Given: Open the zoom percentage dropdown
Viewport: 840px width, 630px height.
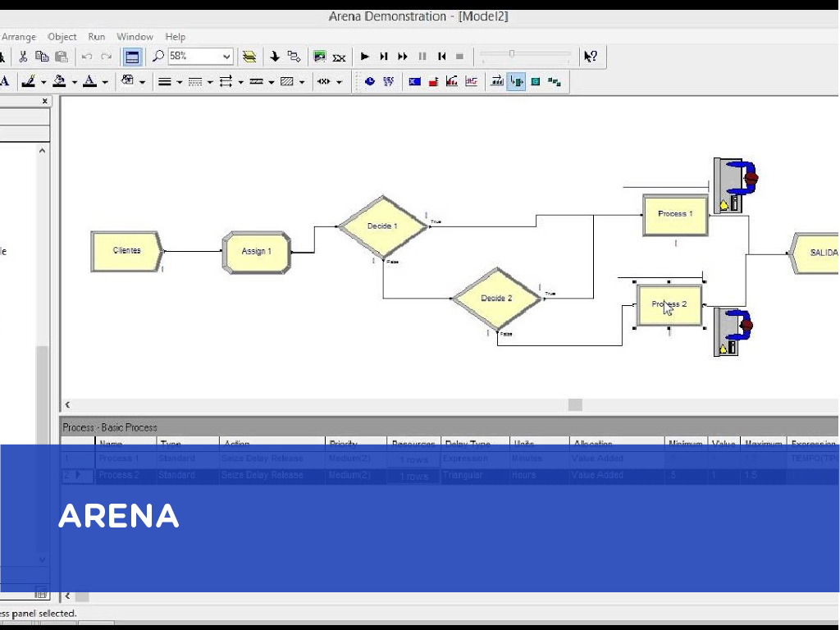Looking at the screenshot, I should tap(226, 57).
